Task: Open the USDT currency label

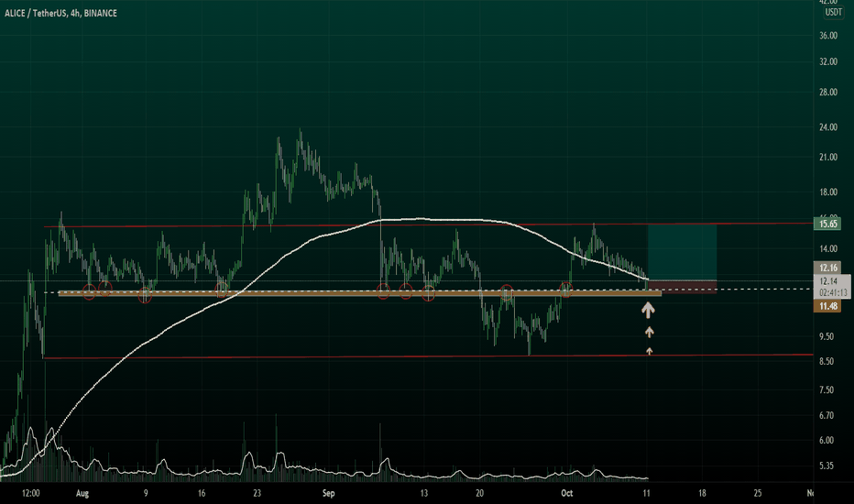Action: (833, 12)
